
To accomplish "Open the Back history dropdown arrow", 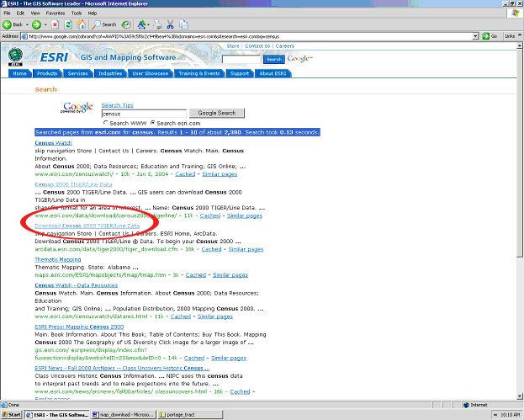I will [x=27, y=24].
